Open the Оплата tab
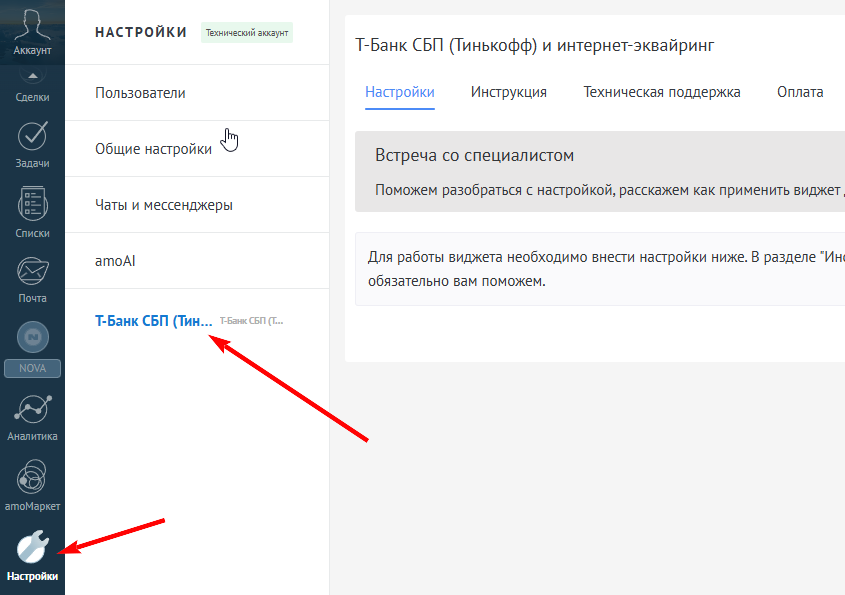 click(799, 92)
